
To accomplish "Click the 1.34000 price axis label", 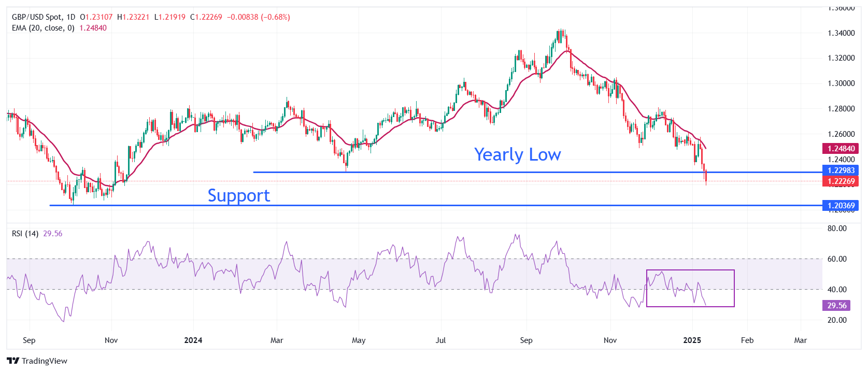I will pos(841,33).
